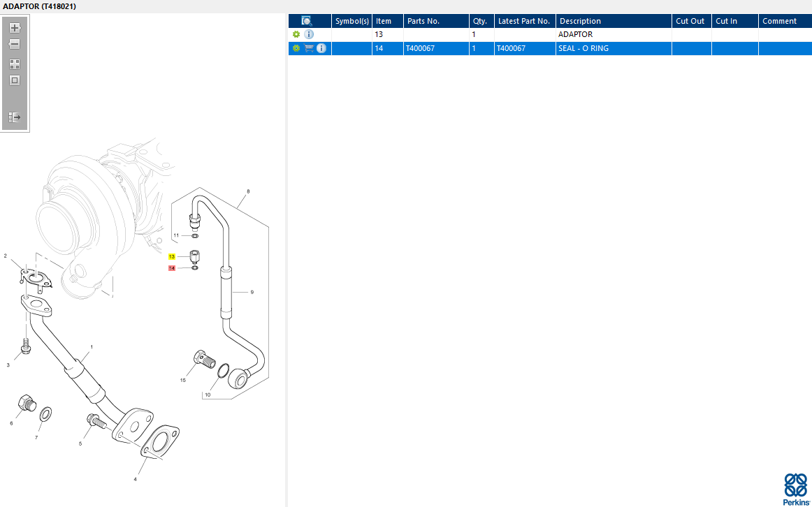
Task: Open info icon for ADAPTOR row
Action: click(309, 34)
